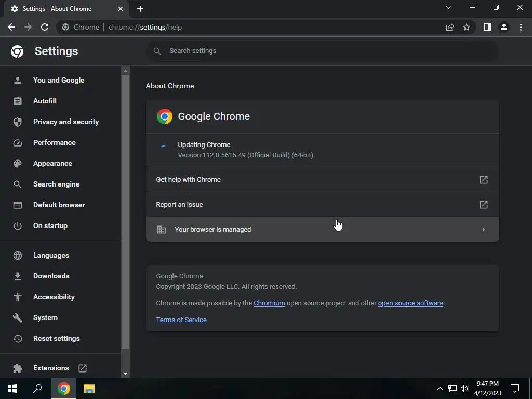Screen dimensions: 532x399
Task: Click Extensions external-link icon
Action: click(x=83, y=368)
